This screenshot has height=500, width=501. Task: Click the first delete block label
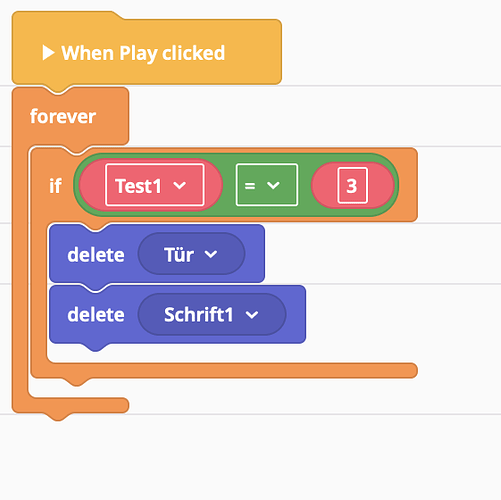point(96,255)
